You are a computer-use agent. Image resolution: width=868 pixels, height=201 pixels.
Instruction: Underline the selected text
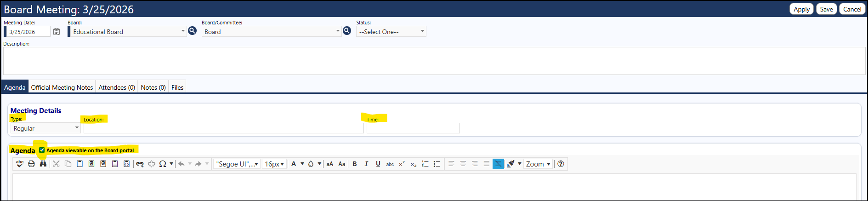point(378,164)
